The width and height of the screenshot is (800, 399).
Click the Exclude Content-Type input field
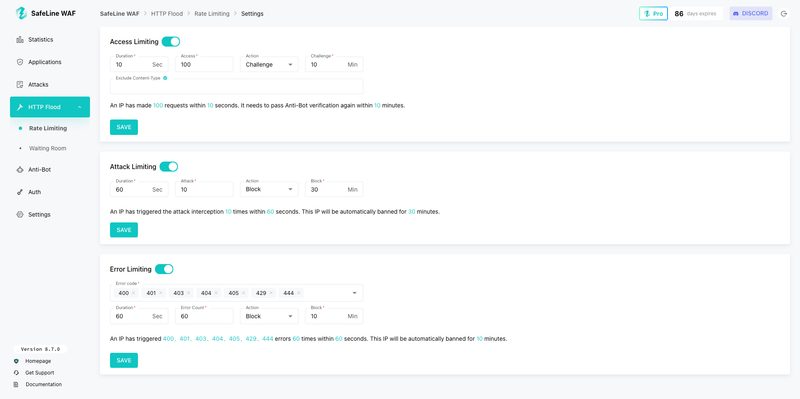237,86
